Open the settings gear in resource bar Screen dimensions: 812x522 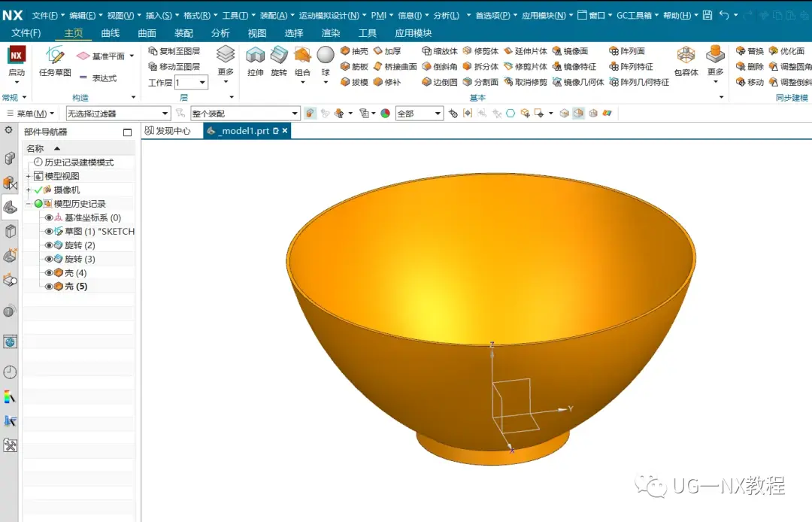[x=9, y=130]
